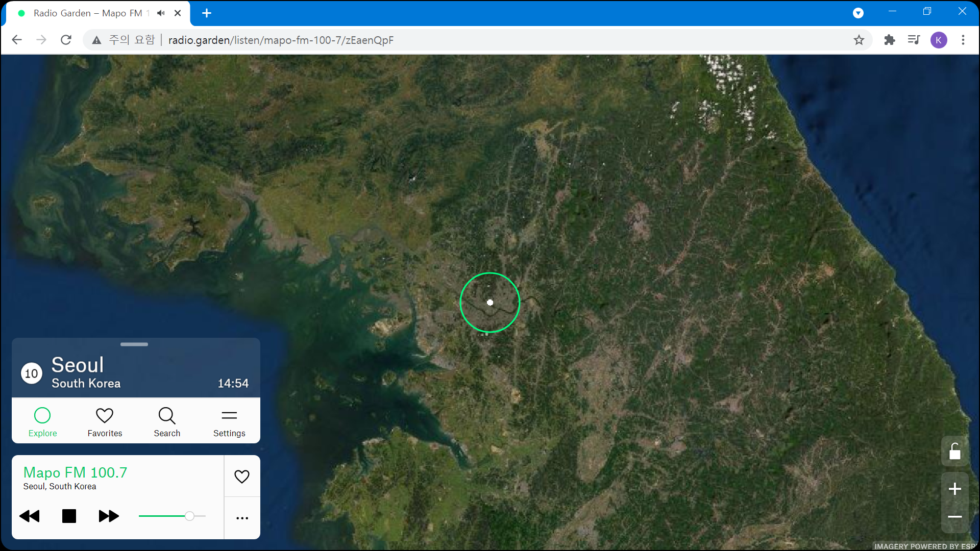The image size is (980, 551).
Task: Open the Explore tab
Action: (x=42, y=422)
